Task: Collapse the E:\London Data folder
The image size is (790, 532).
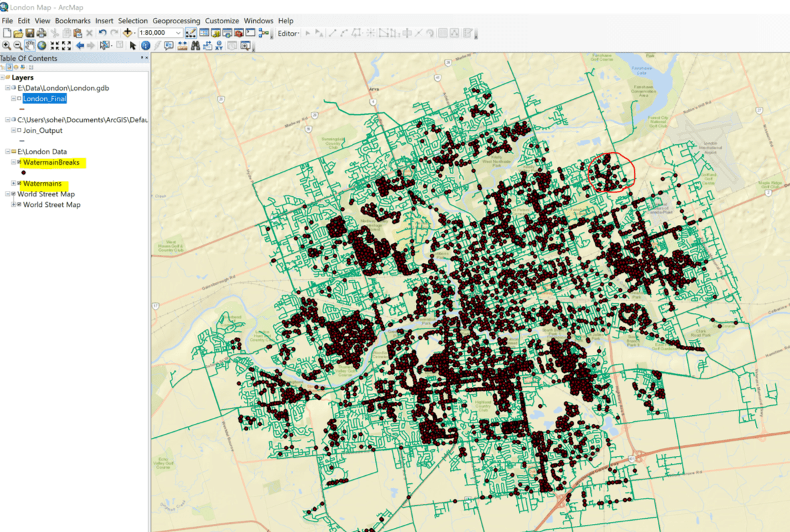Action: pyautogui.click(x=7, y=152)
